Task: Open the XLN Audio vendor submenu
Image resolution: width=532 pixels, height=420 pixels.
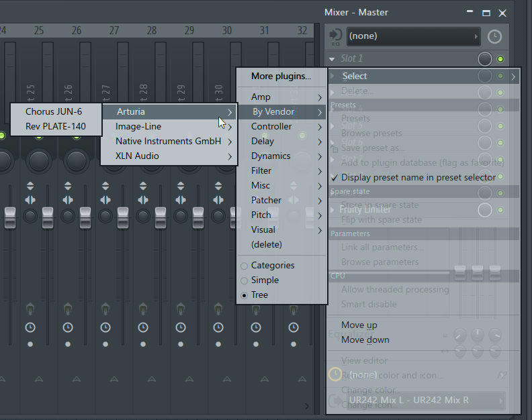Action: coord(169,156)
